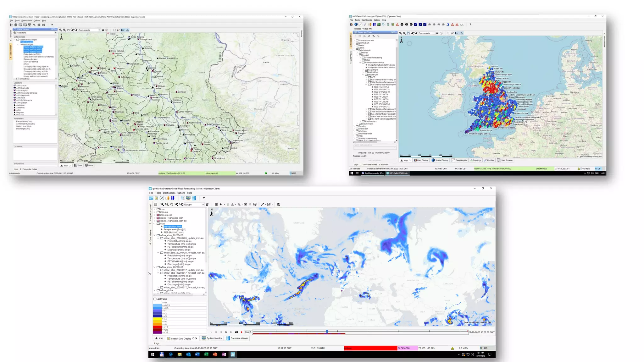Open the Dashboards menu in gloffis window
This screenshot has height=362, width=644.
169,193
